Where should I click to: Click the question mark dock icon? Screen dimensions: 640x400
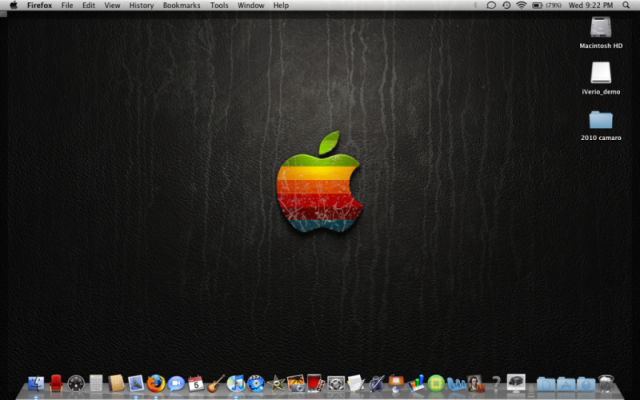[x=496, y=384]
